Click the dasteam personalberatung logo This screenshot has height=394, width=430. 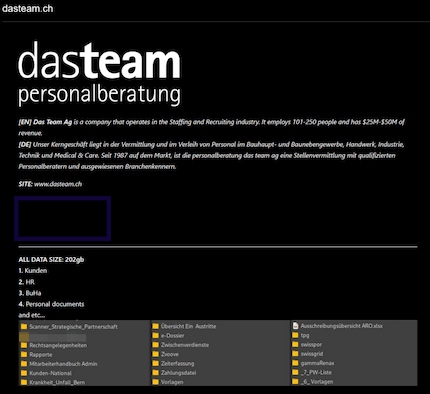(x=99, y=73)
